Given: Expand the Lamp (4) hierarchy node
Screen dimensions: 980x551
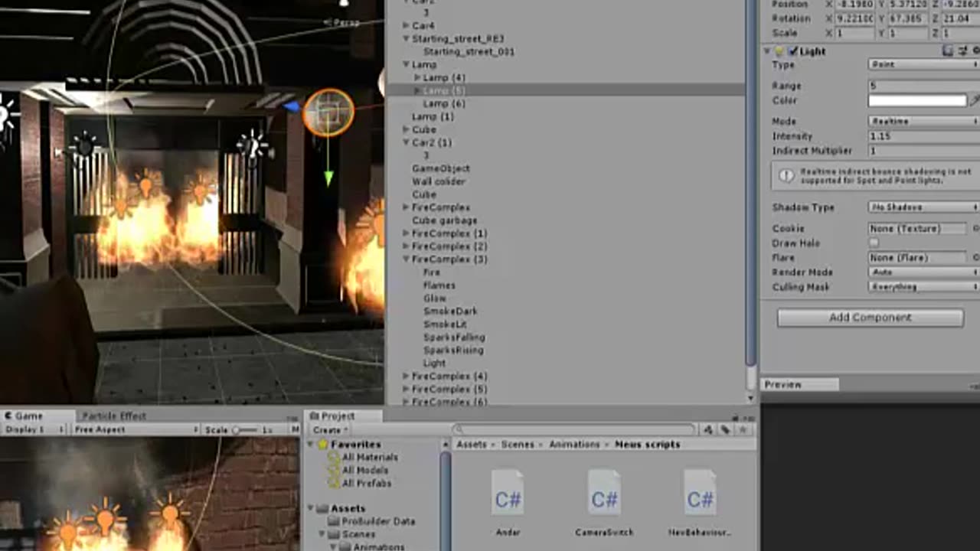Looking at the screenshot, I should 417,77.
